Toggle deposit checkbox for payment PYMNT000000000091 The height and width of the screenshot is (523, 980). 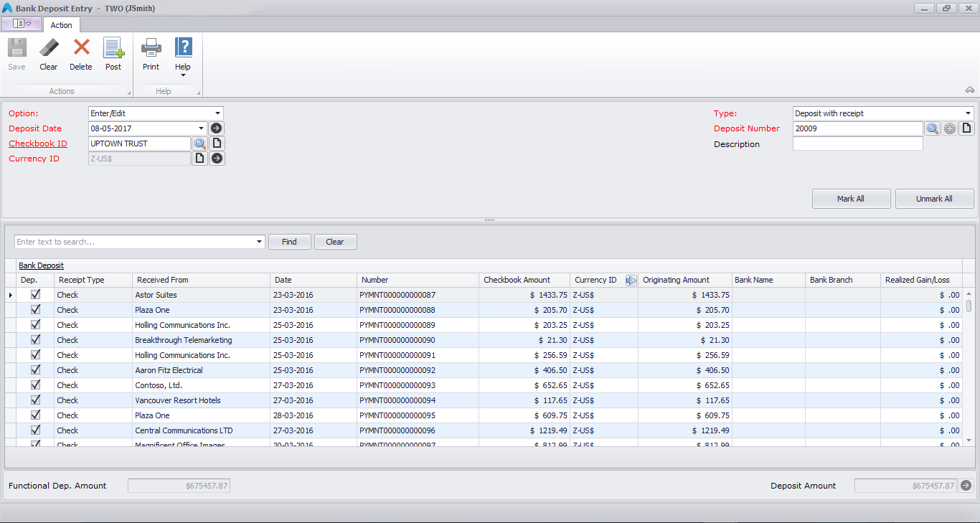point(35,354)
